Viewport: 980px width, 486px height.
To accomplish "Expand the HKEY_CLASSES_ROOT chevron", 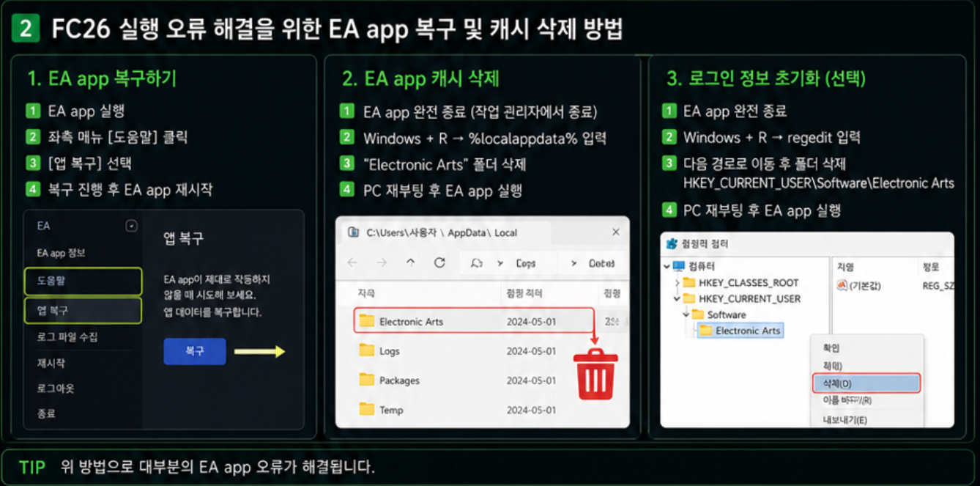I will point(677,283).
